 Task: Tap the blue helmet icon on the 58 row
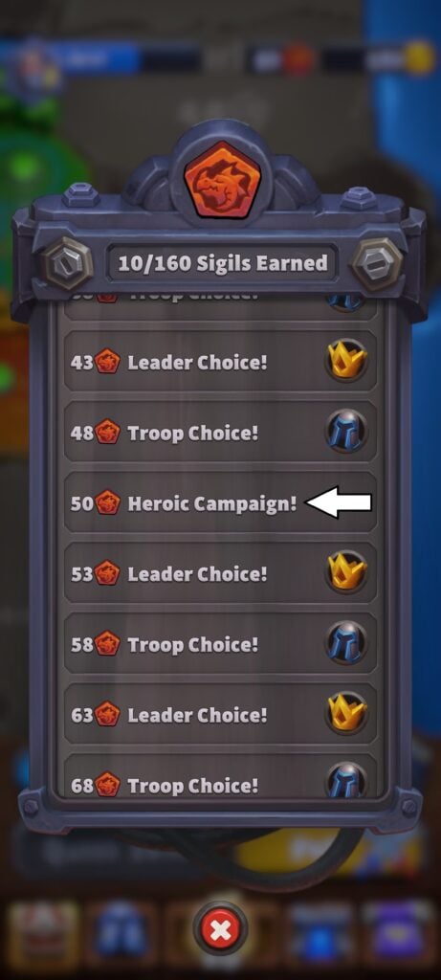point(346,644)
